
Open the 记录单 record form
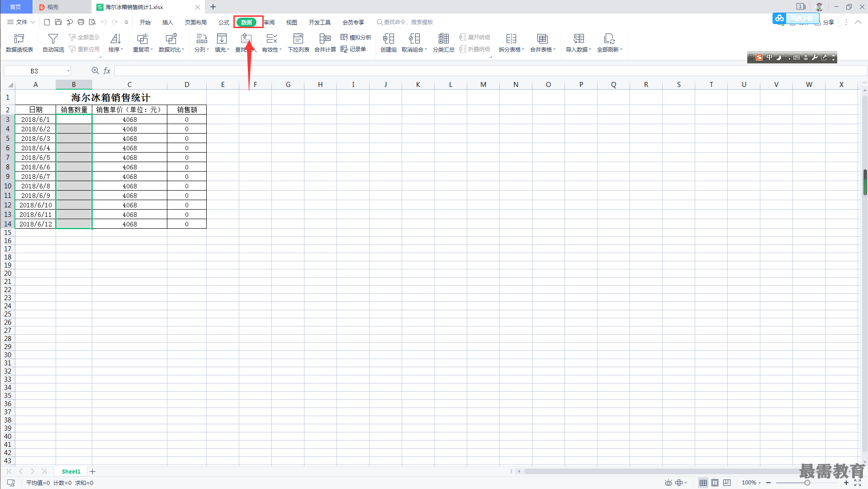click(x=353, y=49)
